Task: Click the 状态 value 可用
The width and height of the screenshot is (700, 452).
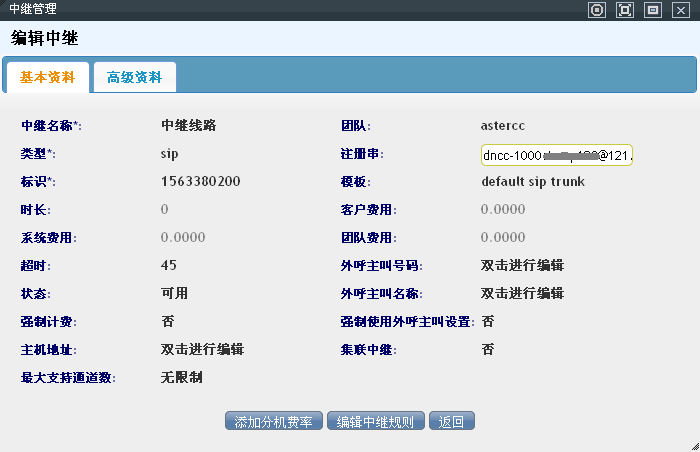Action: 174,294
